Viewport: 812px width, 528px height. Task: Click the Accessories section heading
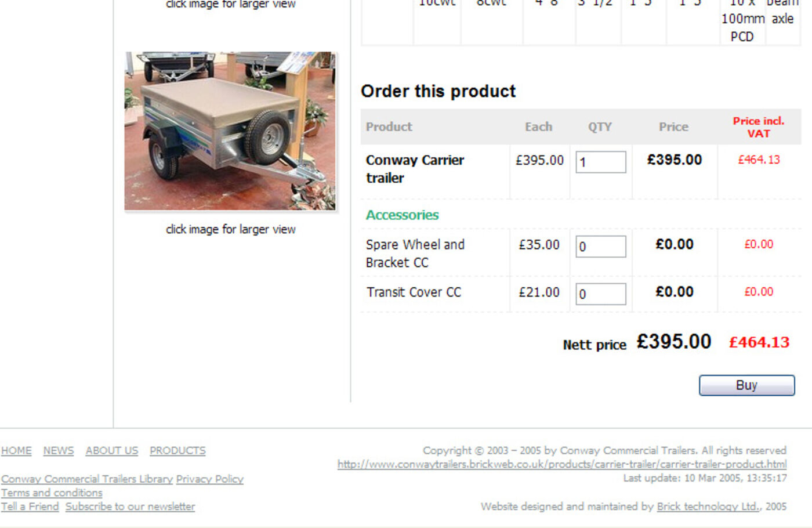pyautogui.click(x=403, y=215)
